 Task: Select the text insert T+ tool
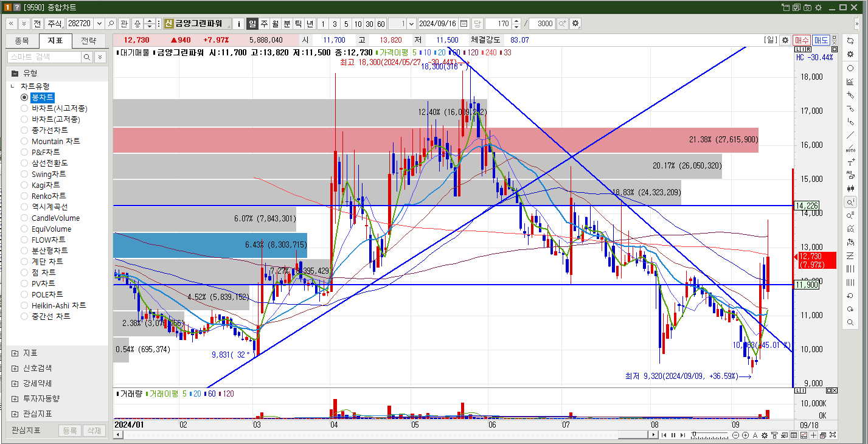pyautogui.click(x=850, y=162)
